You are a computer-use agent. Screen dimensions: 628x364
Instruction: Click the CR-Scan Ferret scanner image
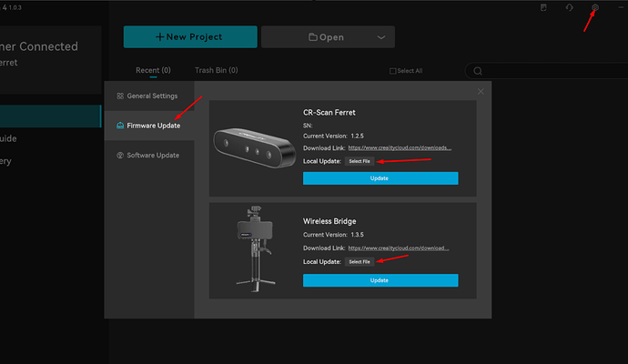(254, 147)
